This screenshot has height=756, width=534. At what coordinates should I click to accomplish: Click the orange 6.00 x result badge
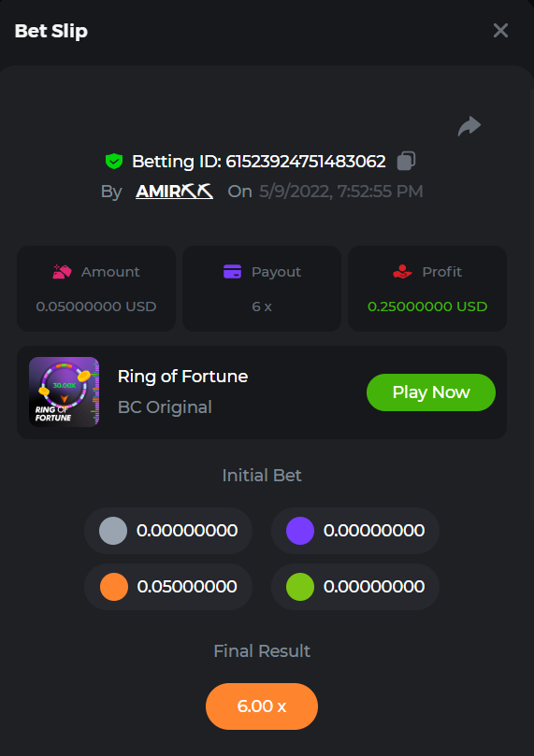tap(262, 706)
